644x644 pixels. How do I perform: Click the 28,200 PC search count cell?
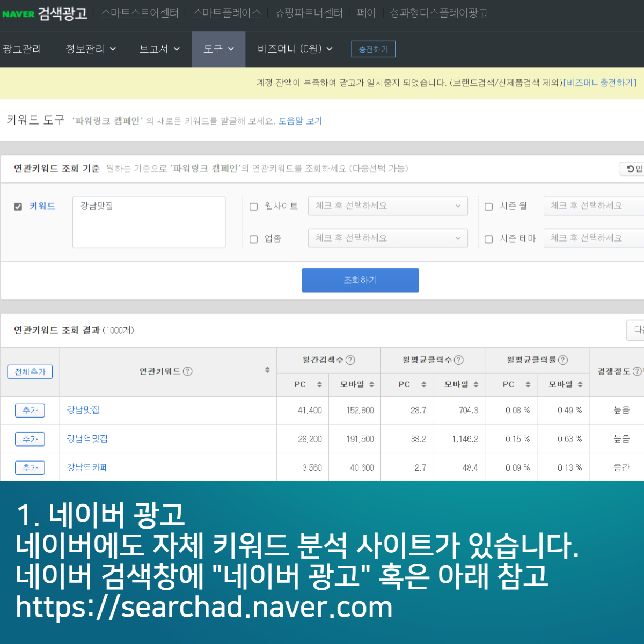(x=303, y=439)
